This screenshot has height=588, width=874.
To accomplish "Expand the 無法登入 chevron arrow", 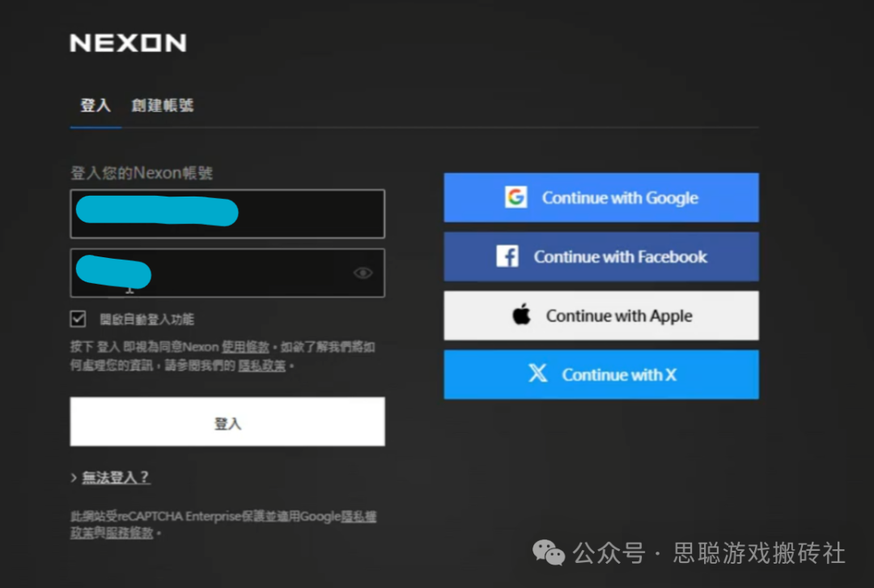I will [x=74, y=478].
